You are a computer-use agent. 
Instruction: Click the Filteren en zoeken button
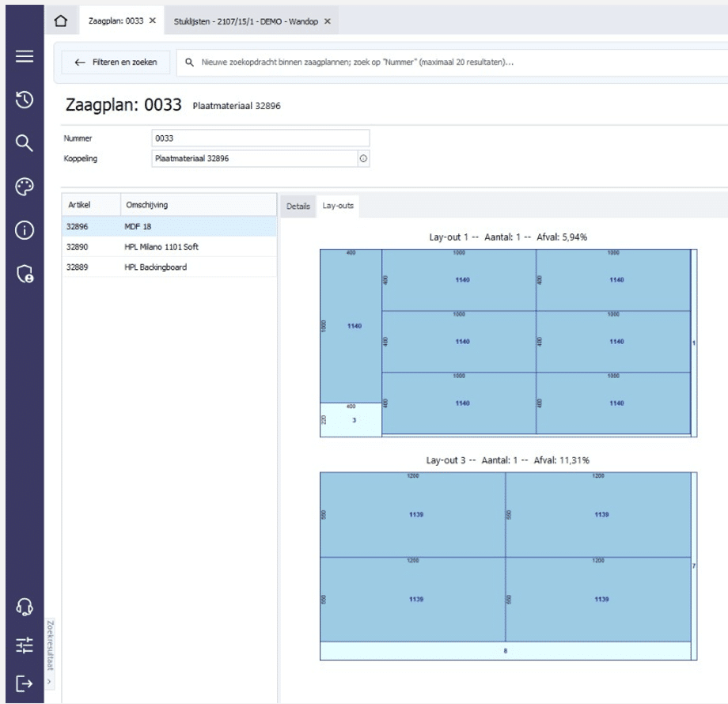tap(116, 62)
